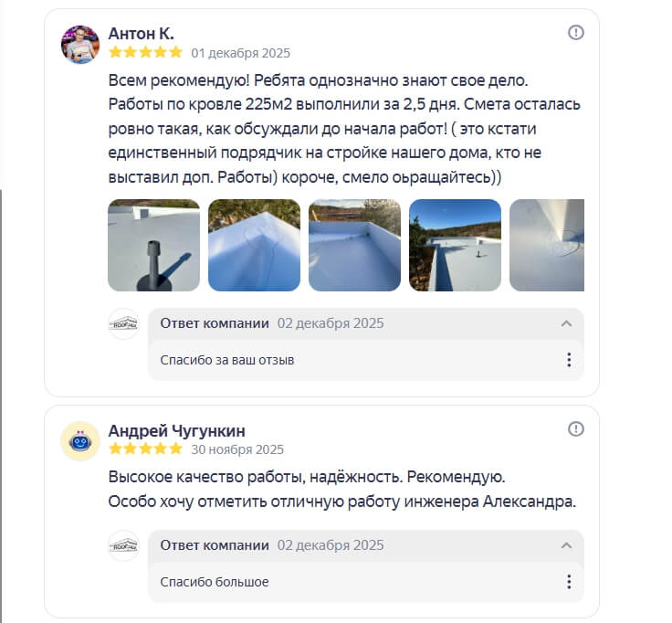Open reviewer profile 'Андрей Чугункин'
672x623 pixels.
(176, 430)
